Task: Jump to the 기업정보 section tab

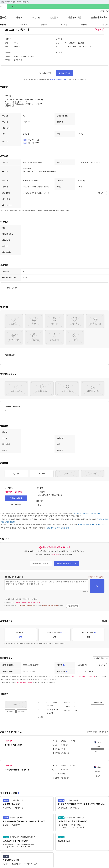Action: pyautogui.click(x=105, y=25)
